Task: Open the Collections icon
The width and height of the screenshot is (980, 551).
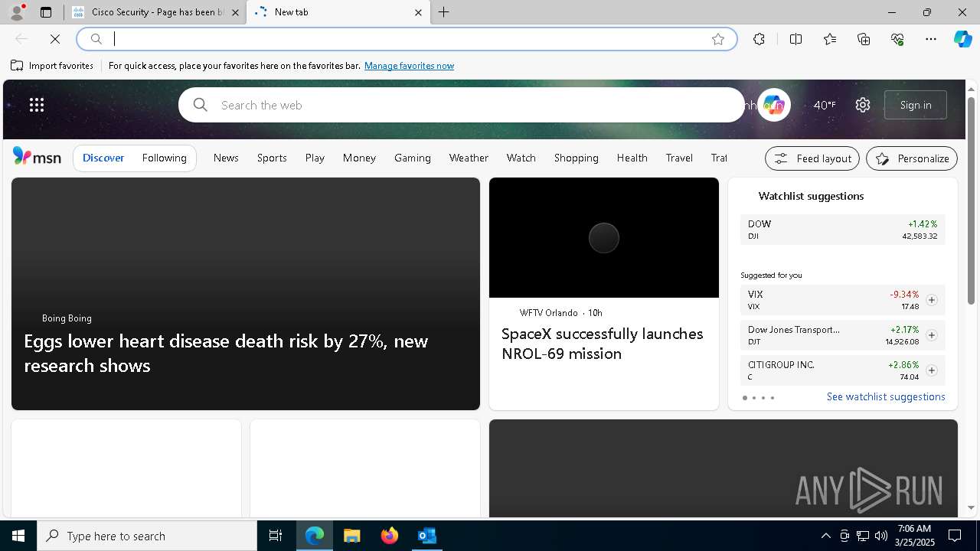Action: (864, 39)
